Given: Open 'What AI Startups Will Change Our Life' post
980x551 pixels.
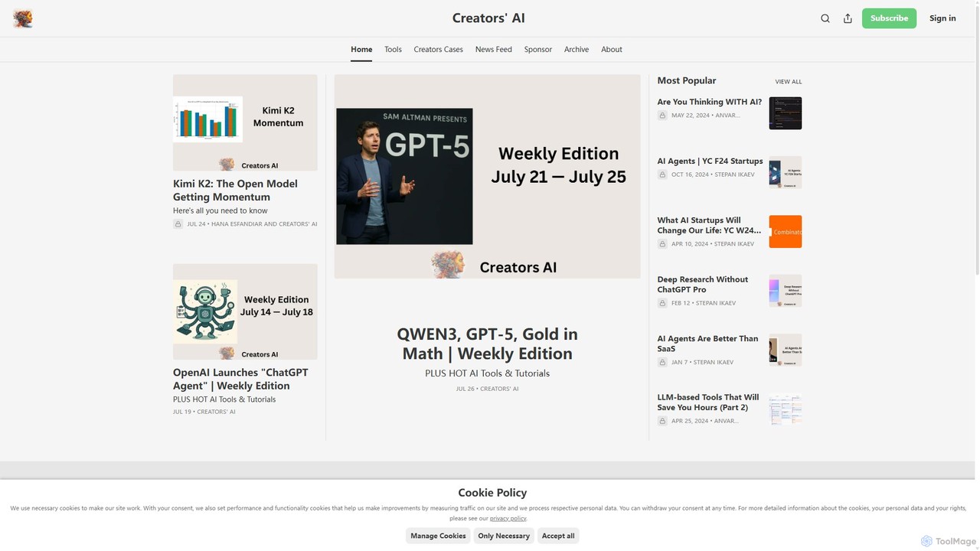Looking at the screenshot, I should point(709,225).
